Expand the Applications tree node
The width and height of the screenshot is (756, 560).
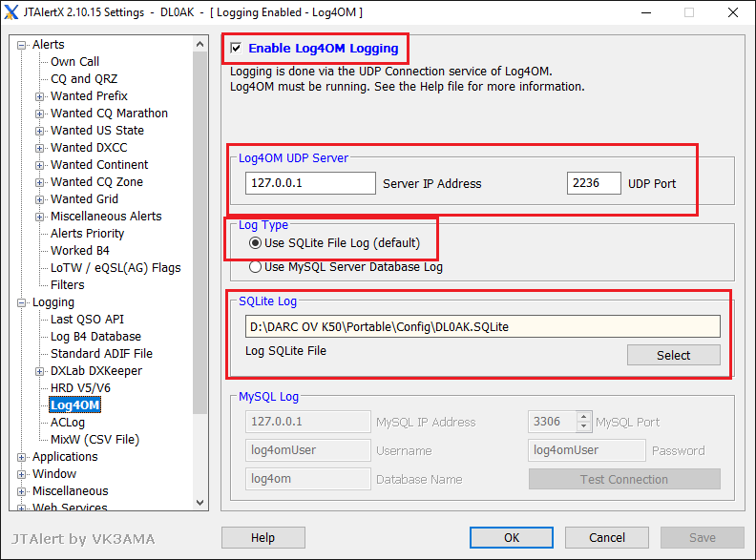click(x=21, y=457)
